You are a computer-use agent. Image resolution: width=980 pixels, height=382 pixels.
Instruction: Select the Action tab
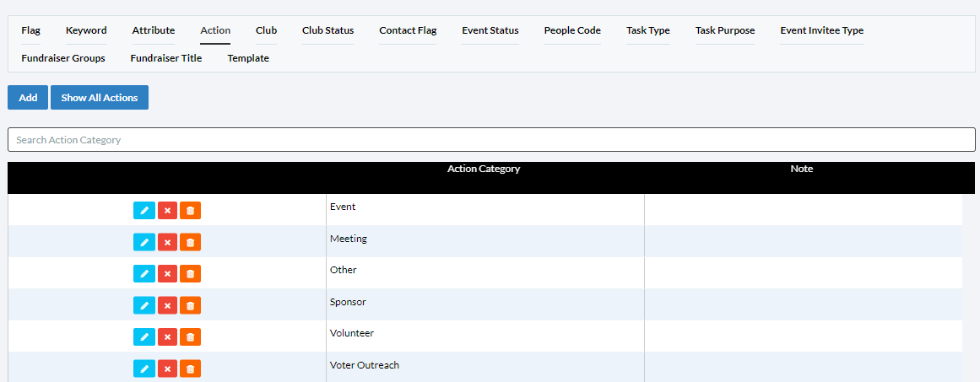[215, 30]
